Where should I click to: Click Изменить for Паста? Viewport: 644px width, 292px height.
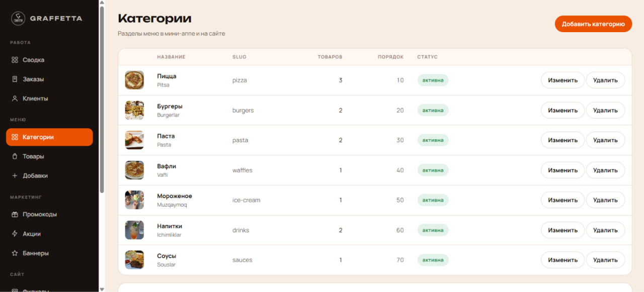(x=562, y=140)
